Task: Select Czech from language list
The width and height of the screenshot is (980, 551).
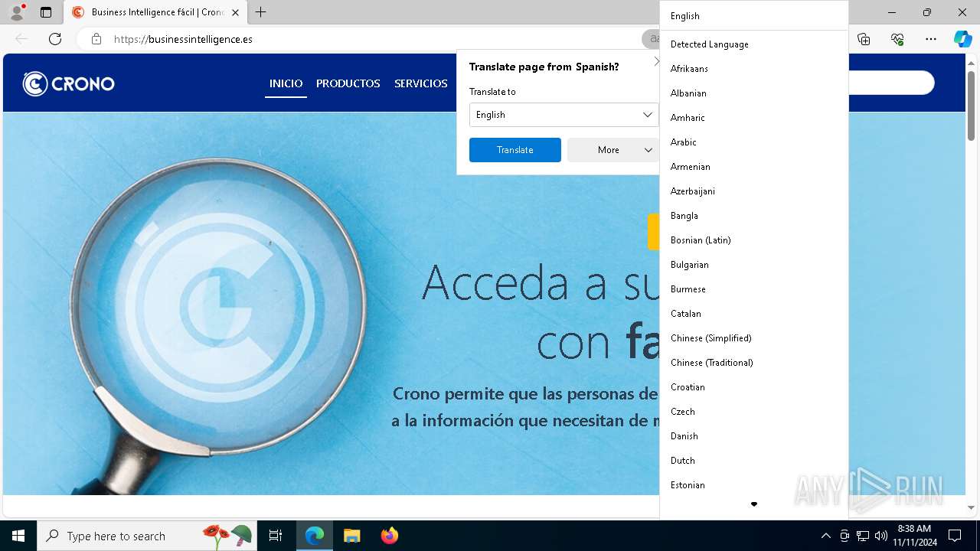Action: 754,412
